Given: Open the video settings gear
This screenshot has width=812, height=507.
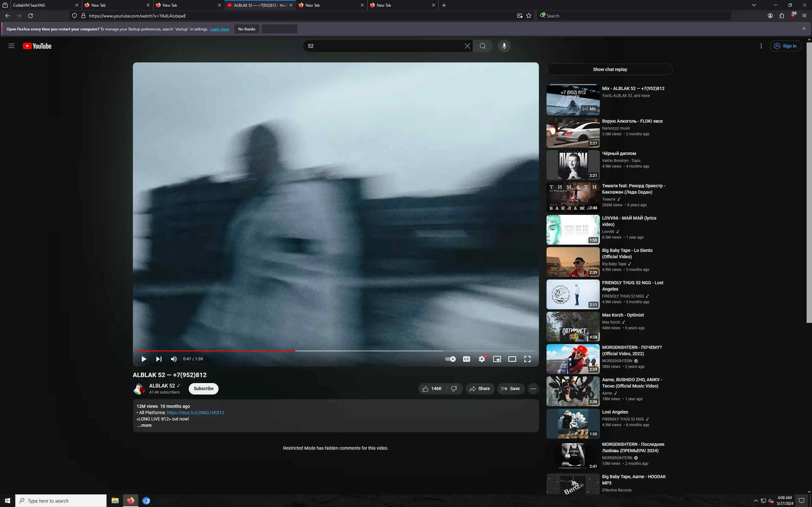Looking at the screenshot, I should (x=481, y=359).
